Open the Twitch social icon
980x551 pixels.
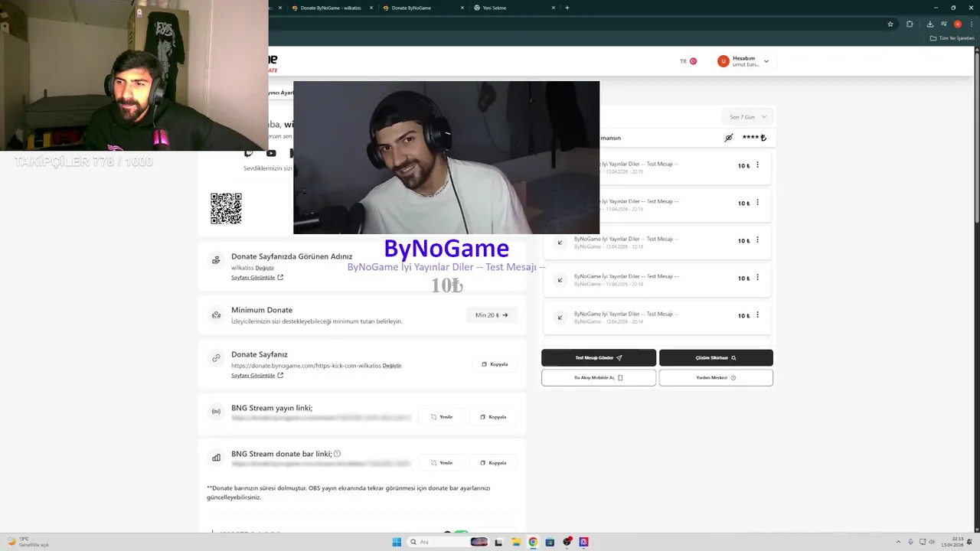(248, 154)
